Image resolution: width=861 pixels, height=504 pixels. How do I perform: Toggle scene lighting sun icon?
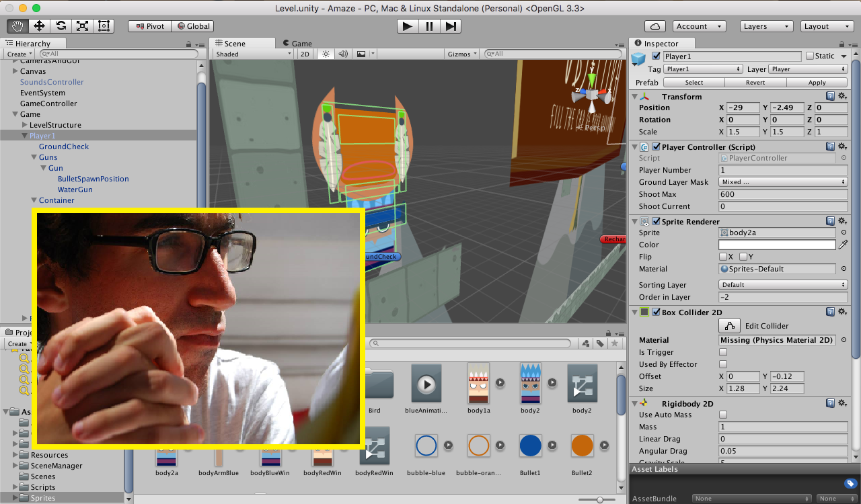pos(326,54)
